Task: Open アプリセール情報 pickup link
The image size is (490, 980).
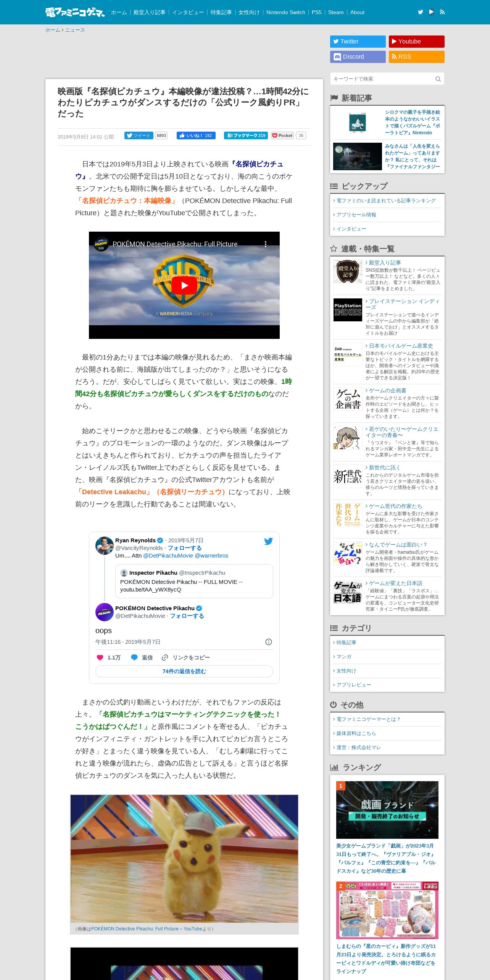Action: (x=356, y=215)
